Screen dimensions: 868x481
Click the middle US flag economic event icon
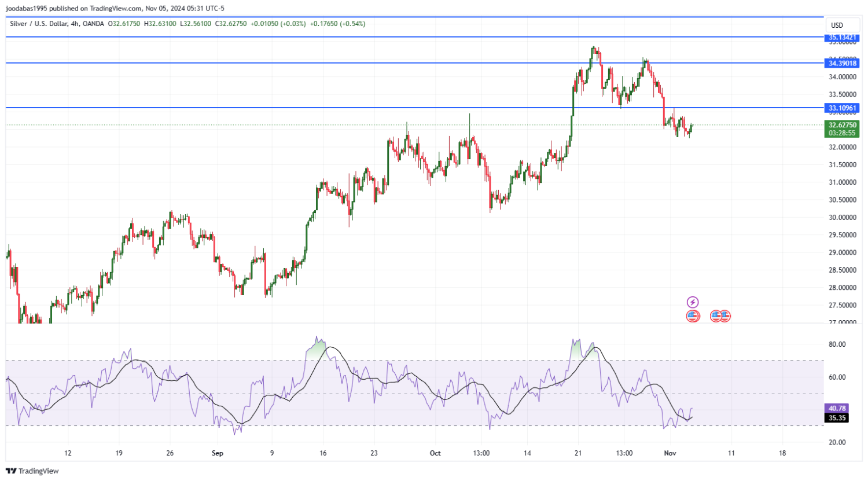tap(716, 316)
